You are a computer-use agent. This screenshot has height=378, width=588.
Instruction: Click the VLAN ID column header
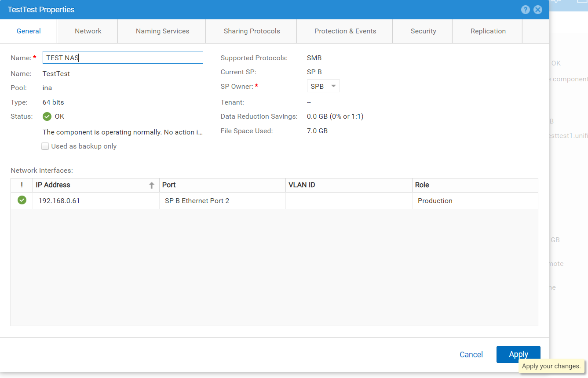click(x=302, y=185)
